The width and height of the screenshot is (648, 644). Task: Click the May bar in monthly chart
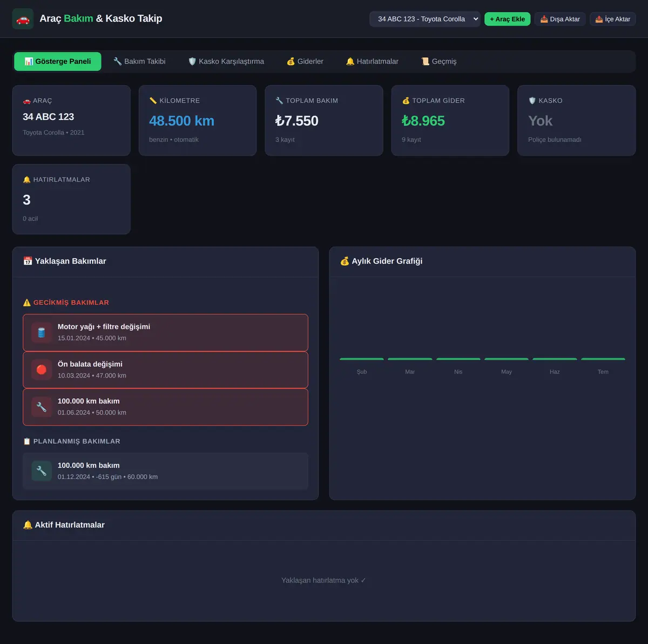507,359
